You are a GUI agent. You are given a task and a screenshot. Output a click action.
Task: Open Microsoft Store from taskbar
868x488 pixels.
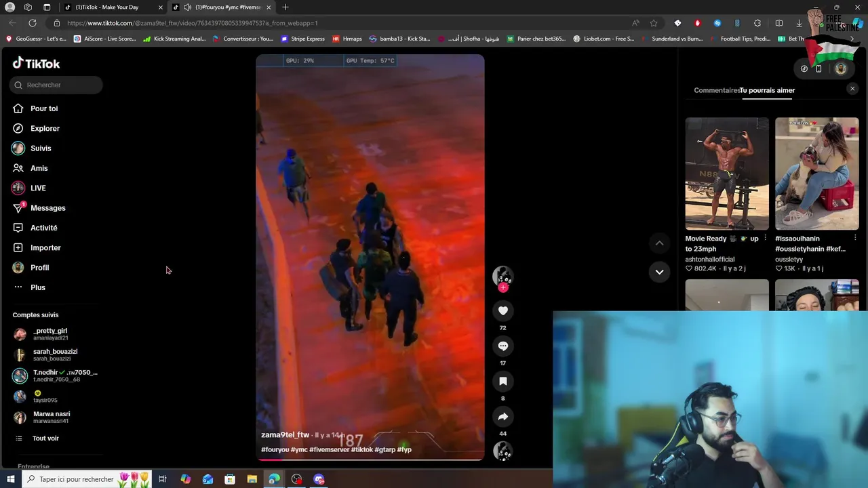pyautogui.click(x=230, y=479)
